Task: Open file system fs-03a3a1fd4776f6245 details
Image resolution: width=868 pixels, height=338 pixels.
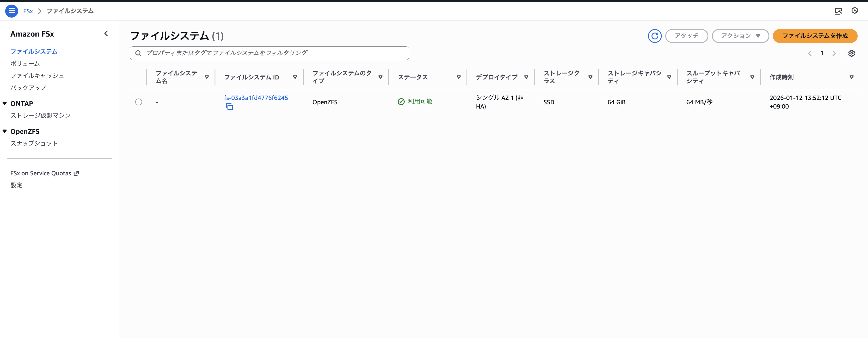Action: click(256, 98)
